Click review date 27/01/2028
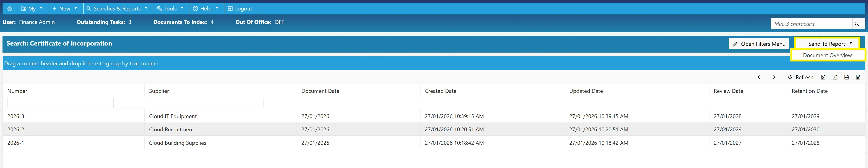 (727, 116)
